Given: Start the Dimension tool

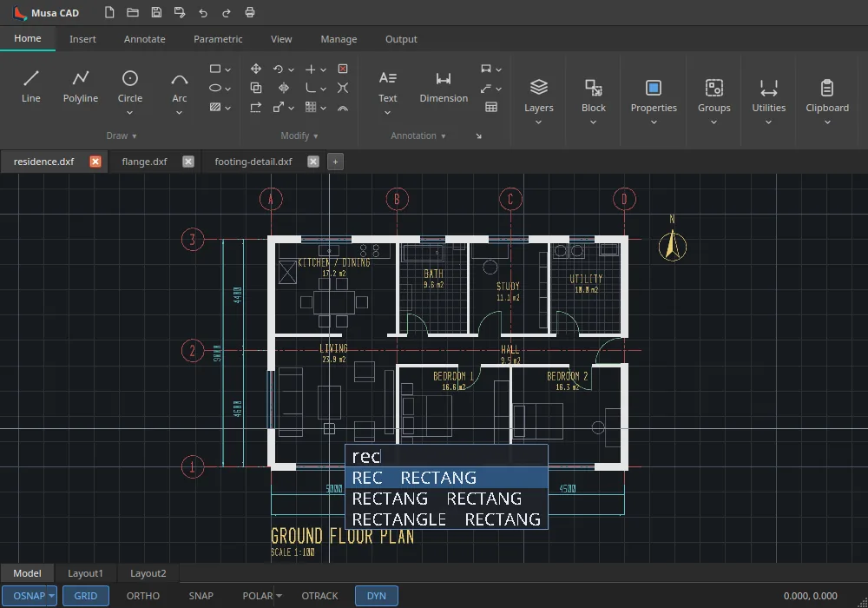Looking at the screenshot, I should pyautogui.click(x=444, y=87).
